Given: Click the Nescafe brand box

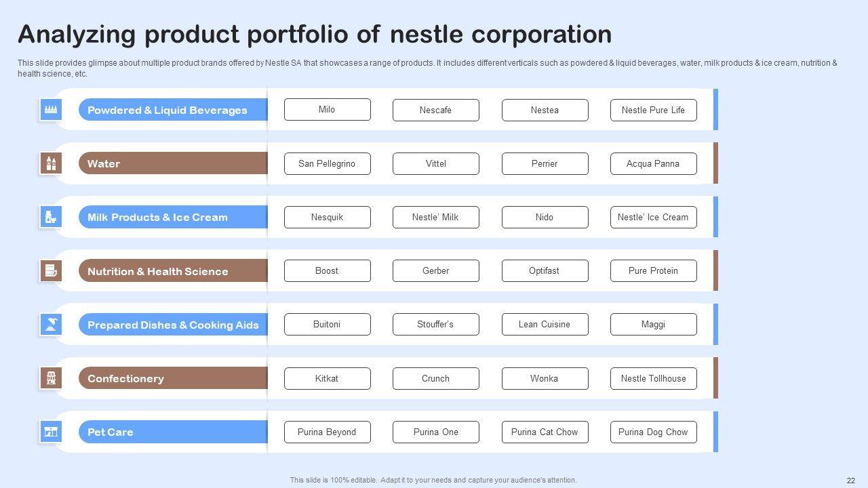Looking at the screenshot, I should (x=435, y=110).
